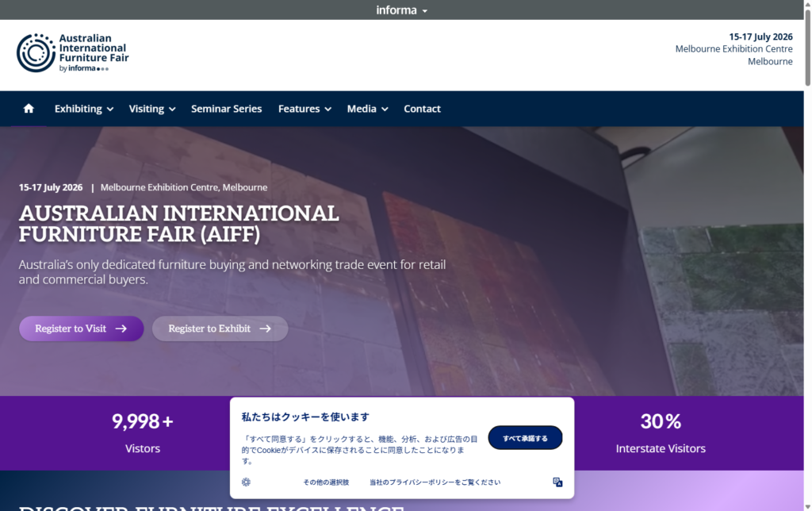Accept all cookies with すべて承認する button
Image resolution: width=812 pixels, height=511 pixels.
[525, 437]
